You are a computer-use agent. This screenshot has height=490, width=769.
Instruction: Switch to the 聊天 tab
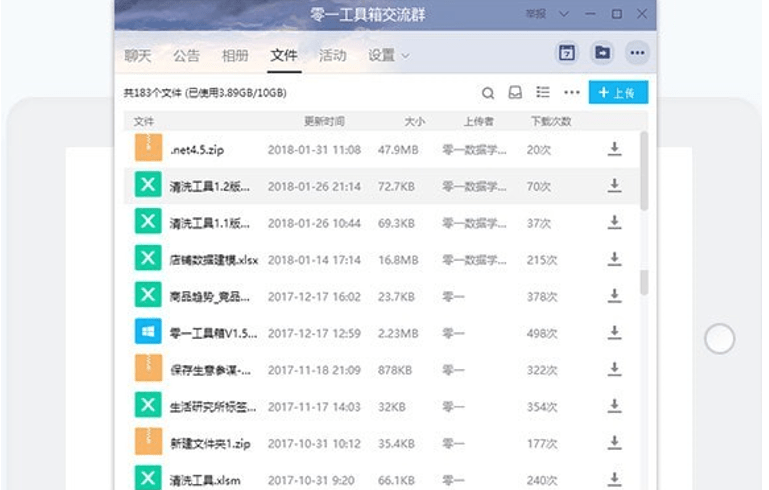point(137,55)
